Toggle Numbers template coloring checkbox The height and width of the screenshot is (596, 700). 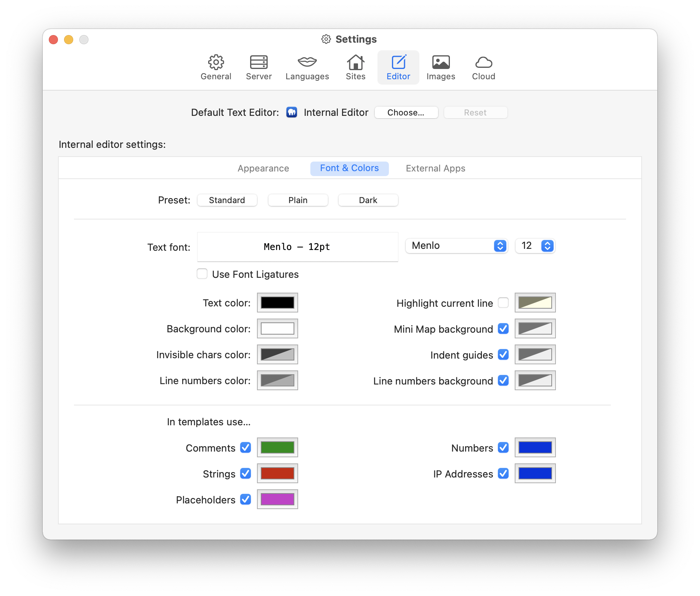(503, 447)
